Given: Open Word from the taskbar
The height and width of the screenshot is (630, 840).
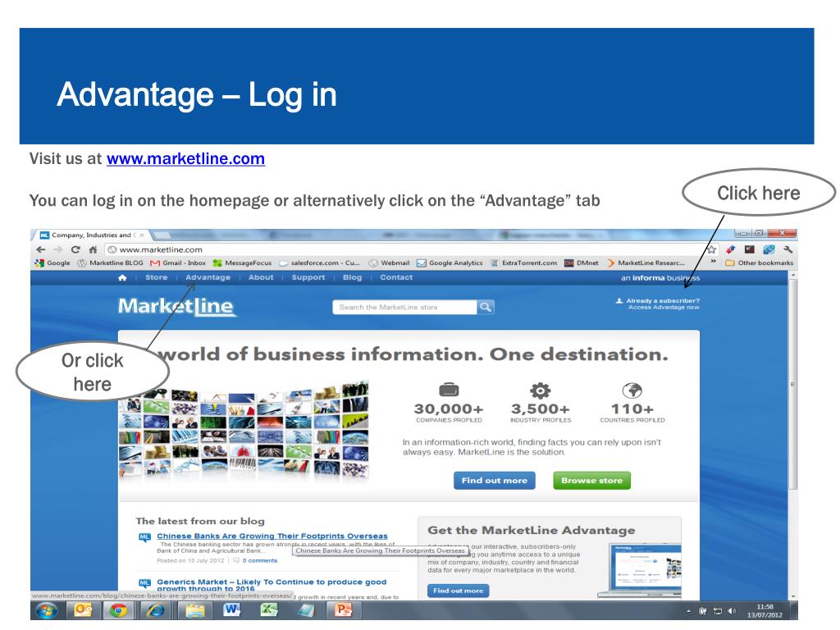Looking at the screenshot, I should click(232, 610).
